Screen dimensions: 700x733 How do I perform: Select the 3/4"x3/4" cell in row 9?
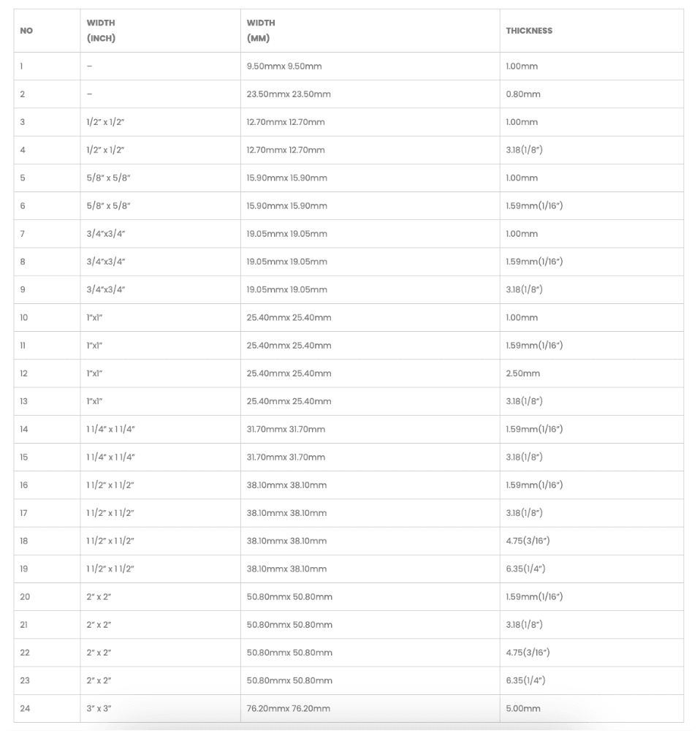click(x=106, y=289)
